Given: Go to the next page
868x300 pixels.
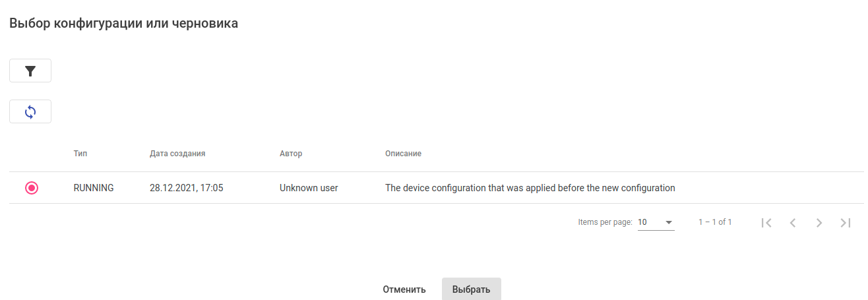Looking at the screenshot, I should tap(819, 223).
